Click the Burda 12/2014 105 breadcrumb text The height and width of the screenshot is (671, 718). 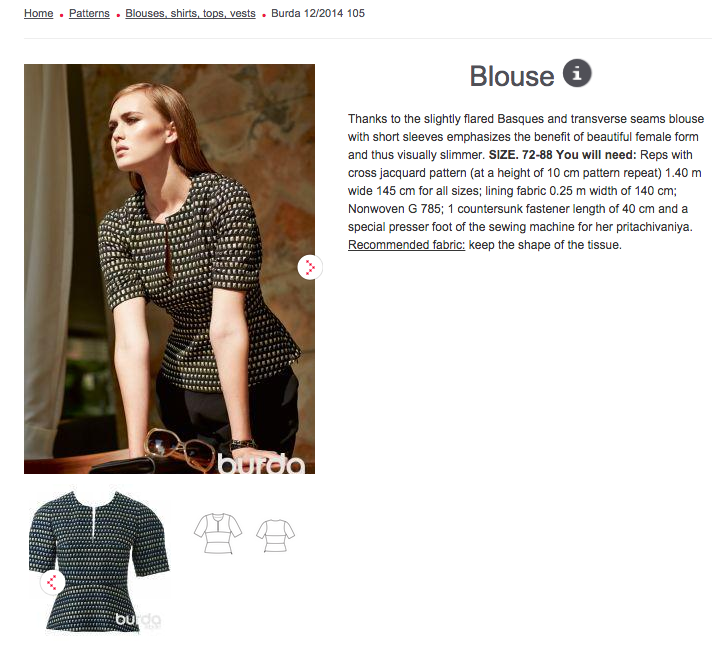pyautogui.click(x=318, y=13)
